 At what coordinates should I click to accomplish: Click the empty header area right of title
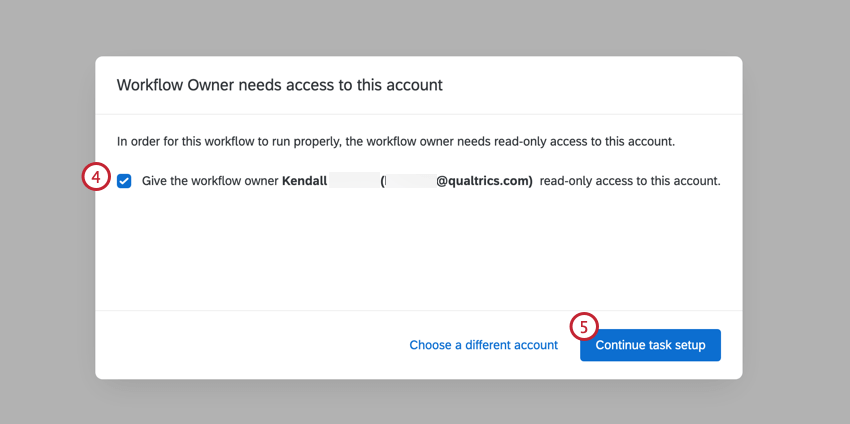coord(591,85)
